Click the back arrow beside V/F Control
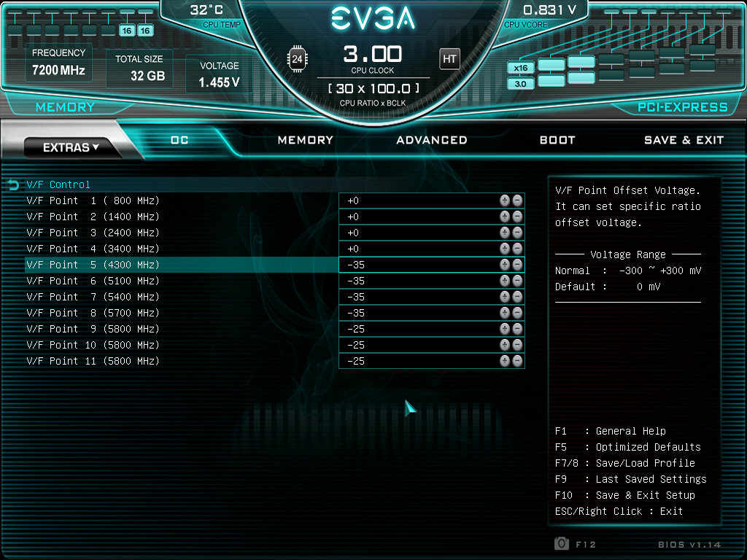Viewport: 747px width, 560px height. [x=13, y=184]
